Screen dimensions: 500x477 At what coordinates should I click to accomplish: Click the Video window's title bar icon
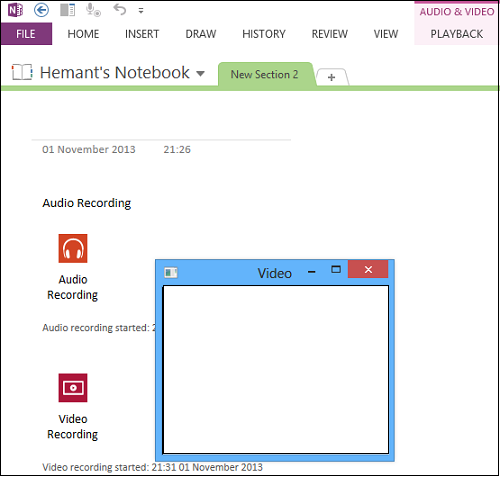click(x=171, y=273)
